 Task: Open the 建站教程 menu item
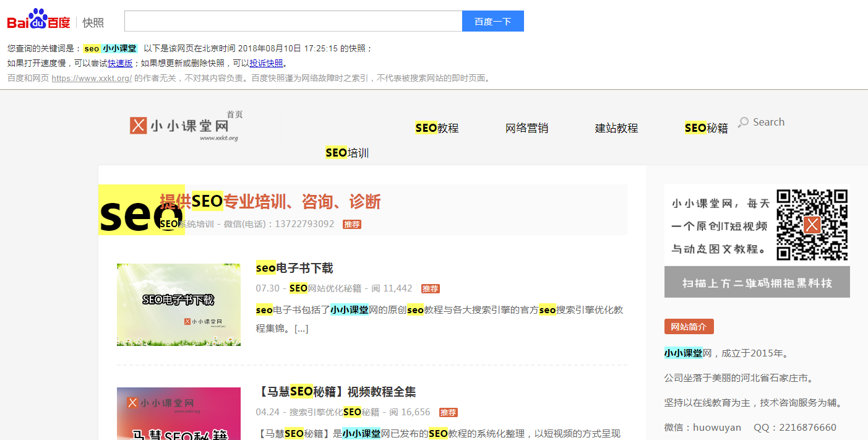616,128
